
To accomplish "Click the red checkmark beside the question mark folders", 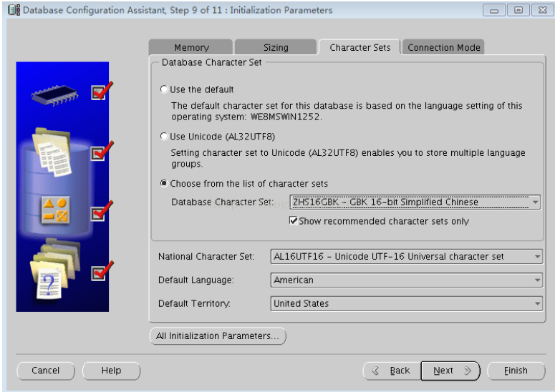I will point(102,271).
